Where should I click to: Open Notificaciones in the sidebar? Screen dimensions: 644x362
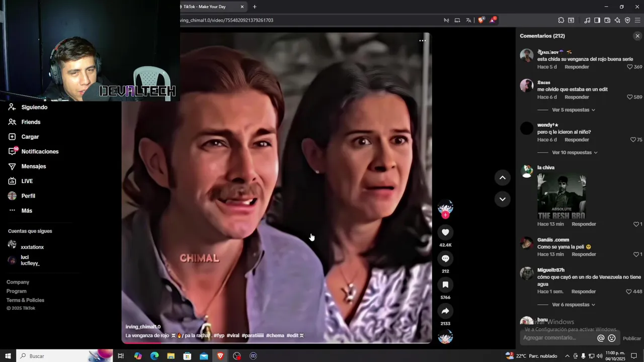(40, 151)
